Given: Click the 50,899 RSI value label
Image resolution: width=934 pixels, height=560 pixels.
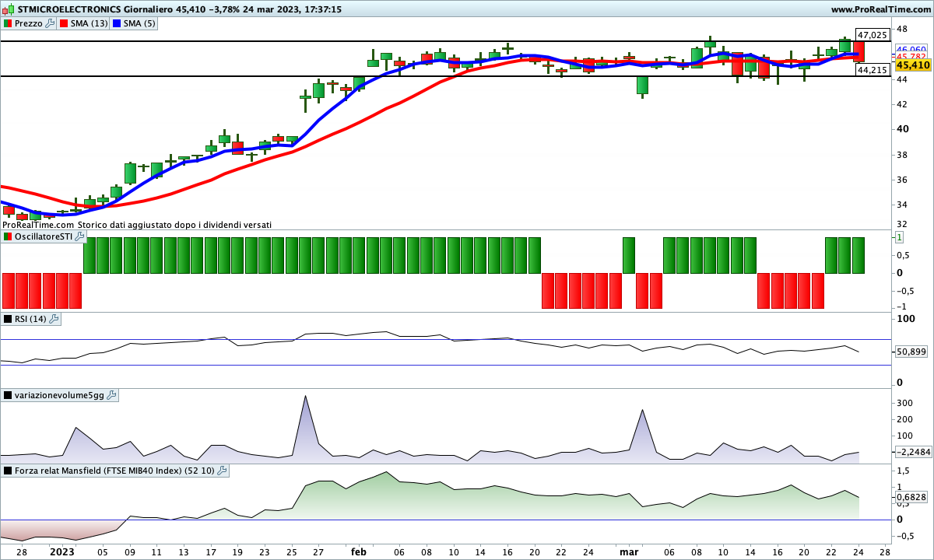Looking at the screenshot, I should point(912,352).
